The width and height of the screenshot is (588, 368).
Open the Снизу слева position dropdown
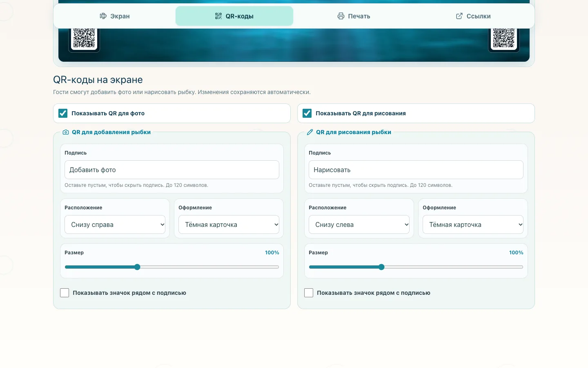tap(359, 224)
